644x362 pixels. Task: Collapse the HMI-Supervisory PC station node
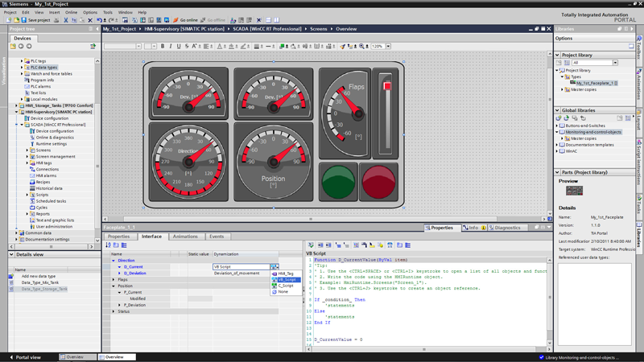click(16, 112)
